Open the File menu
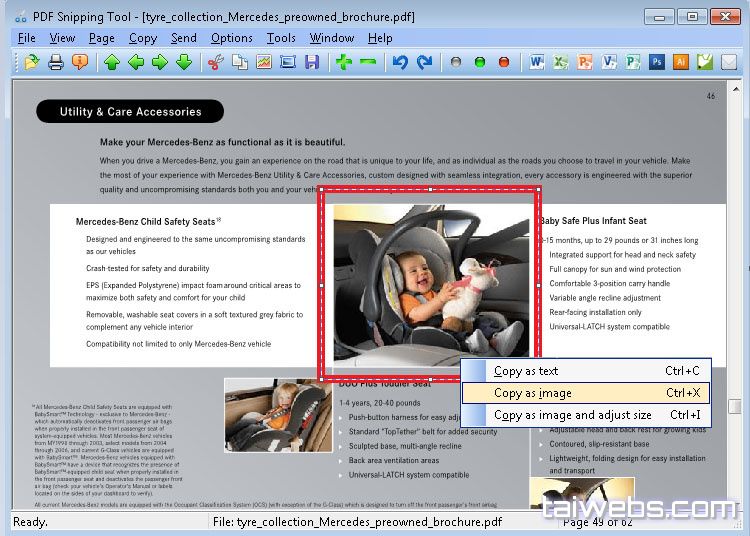Viewport: 750px width, 536px height. click(26, 38)
